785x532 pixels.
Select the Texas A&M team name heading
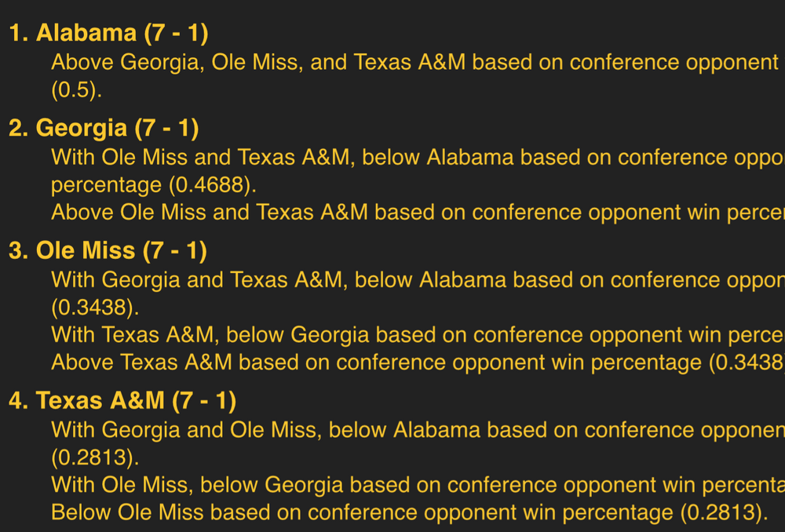pyautogui.click(x=100, y=400)
